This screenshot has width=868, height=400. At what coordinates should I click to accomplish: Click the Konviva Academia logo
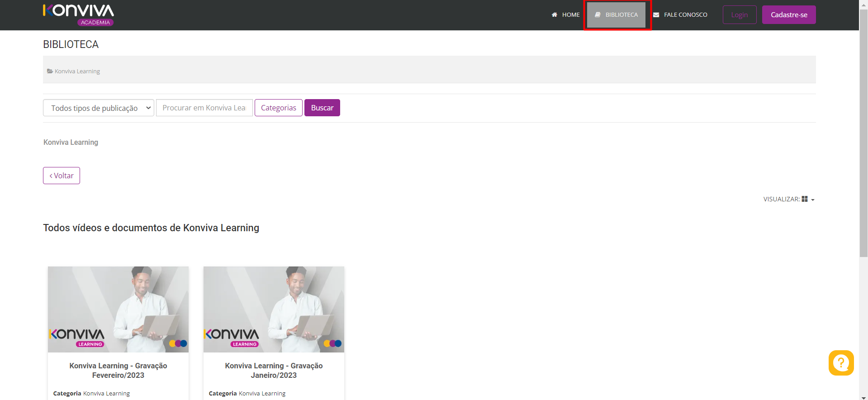[x=78, y=15]
